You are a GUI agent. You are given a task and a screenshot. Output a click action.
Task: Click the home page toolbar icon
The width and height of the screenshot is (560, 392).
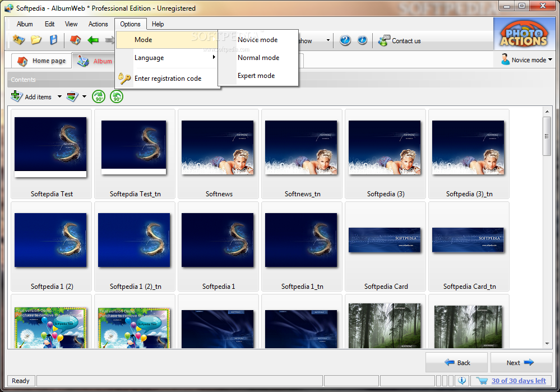pyautogui.click(x=75, y=40)
